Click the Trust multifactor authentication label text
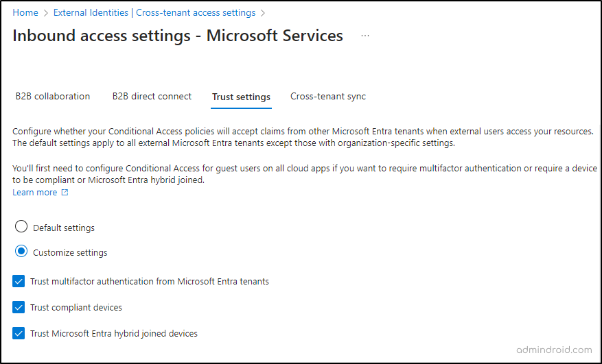Screen dimensions: 602x364 (x=150, y=281)
